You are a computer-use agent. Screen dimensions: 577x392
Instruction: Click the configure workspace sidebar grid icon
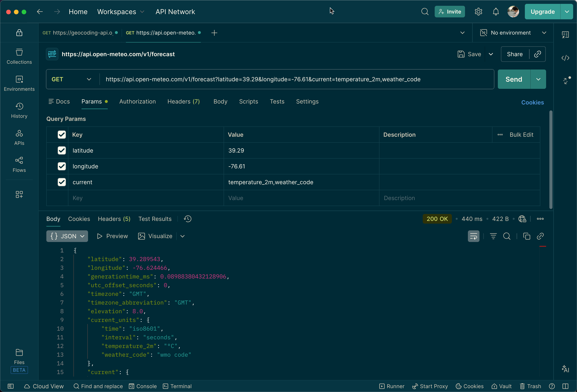tap(19, 194)
